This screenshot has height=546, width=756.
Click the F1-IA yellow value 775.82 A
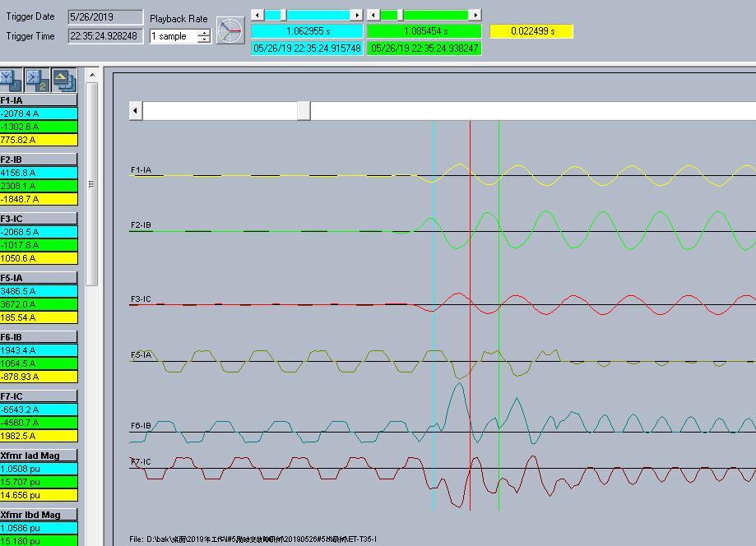click(39, 141)
